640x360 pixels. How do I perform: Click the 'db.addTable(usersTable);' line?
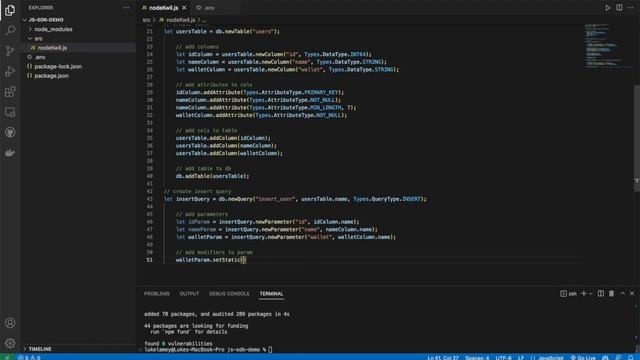pyautogui.click(x=212, y=176)
